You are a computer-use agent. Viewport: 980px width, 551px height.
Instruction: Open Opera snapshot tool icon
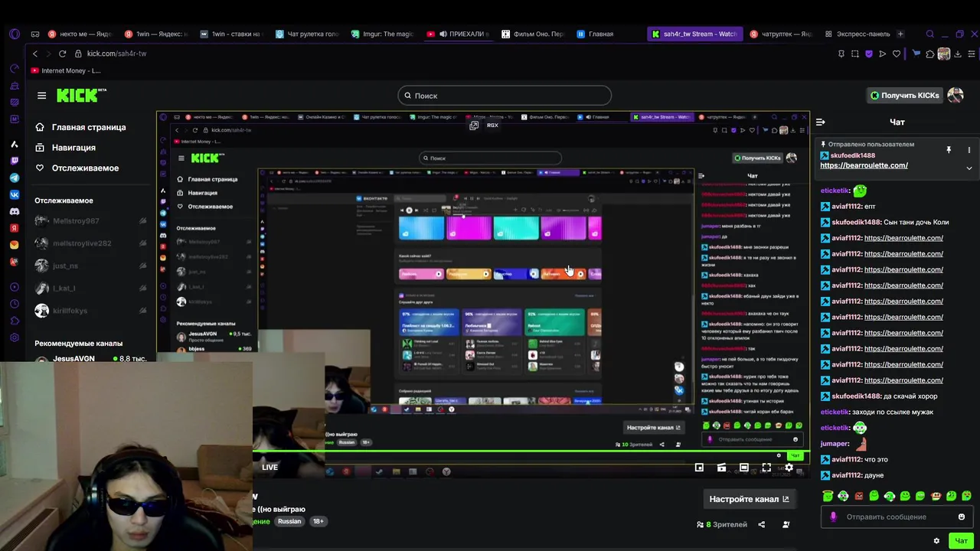pos(854,54)
